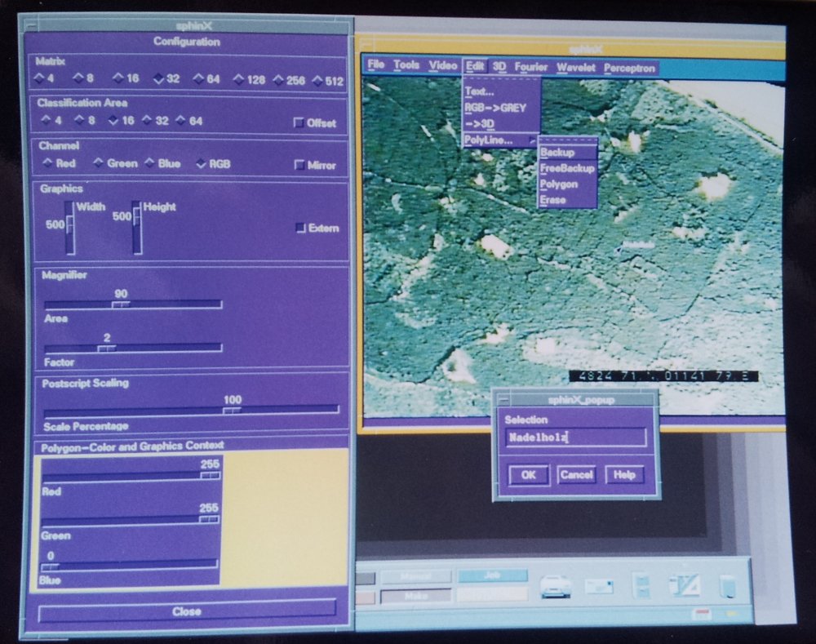The image size is (816, 644).
Task: Click the printer icon in the front panel
Action: coord(556,586)
